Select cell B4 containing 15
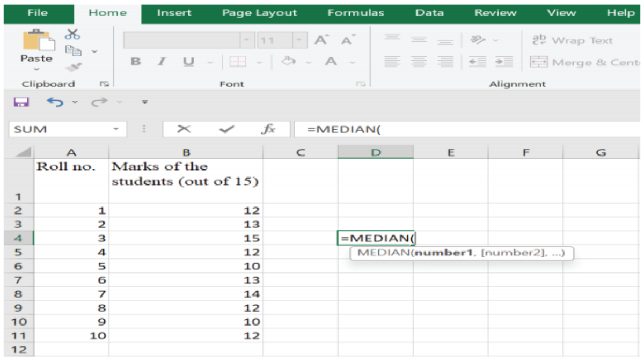This screenshot has height=362, width=644. pyautogui.click(x=186, y=238)
